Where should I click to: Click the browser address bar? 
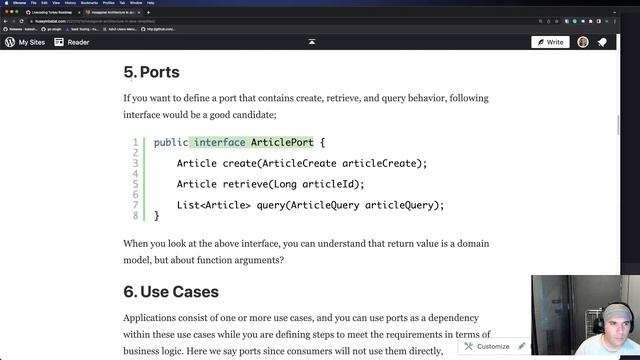pos(282,21)
